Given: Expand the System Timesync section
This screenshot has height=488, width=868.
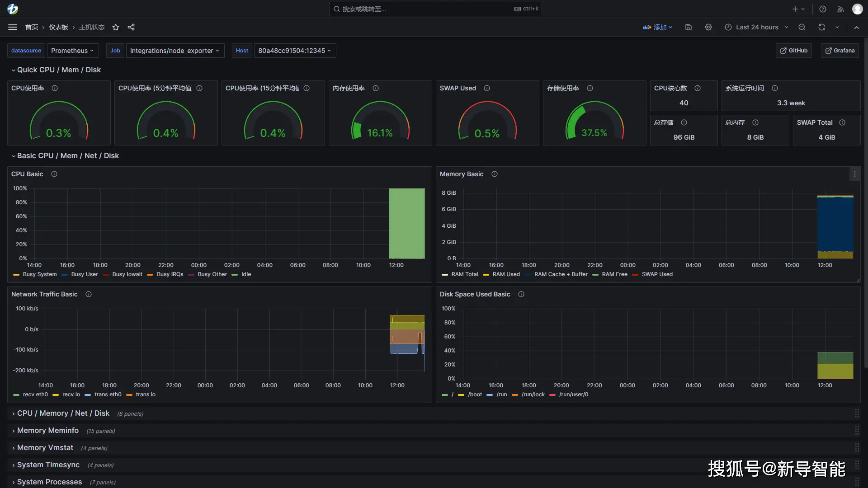Looking at the screenshot, I should [48, 464].
